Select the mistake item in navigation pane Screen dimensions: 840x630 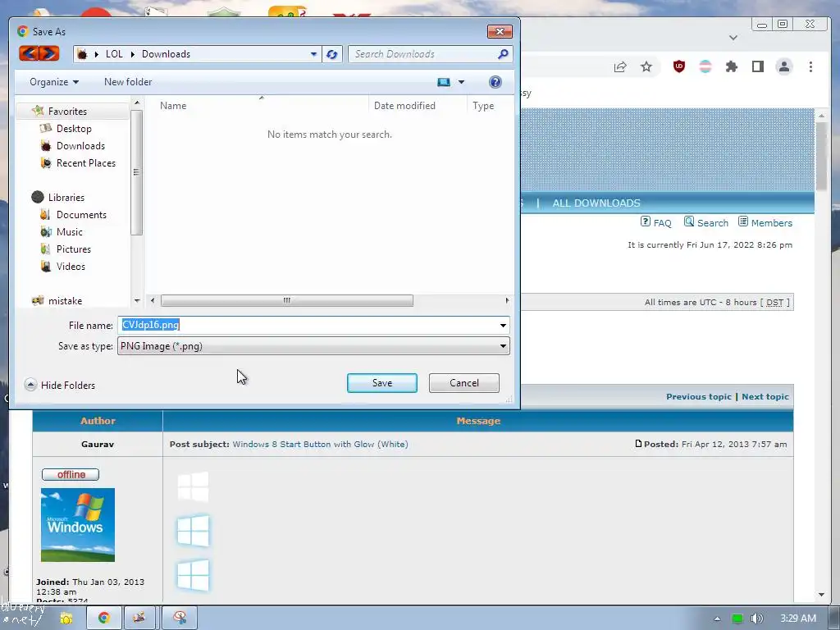(x=65, y=300)
